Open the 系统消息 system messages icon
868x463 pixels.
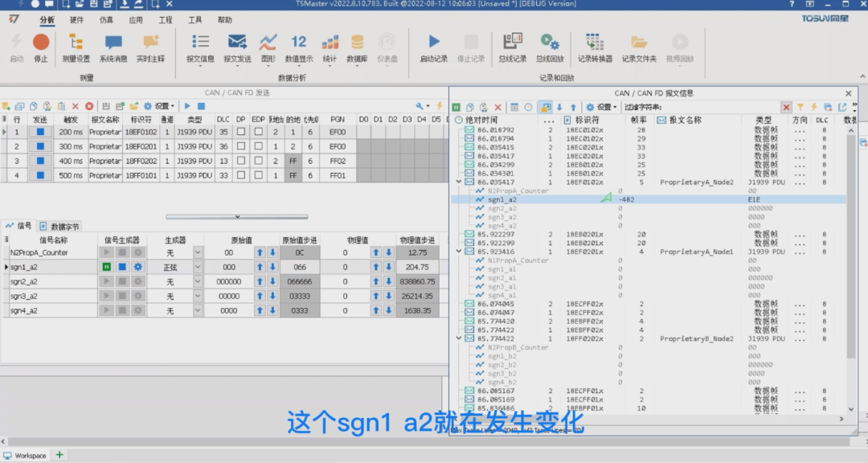113,43
